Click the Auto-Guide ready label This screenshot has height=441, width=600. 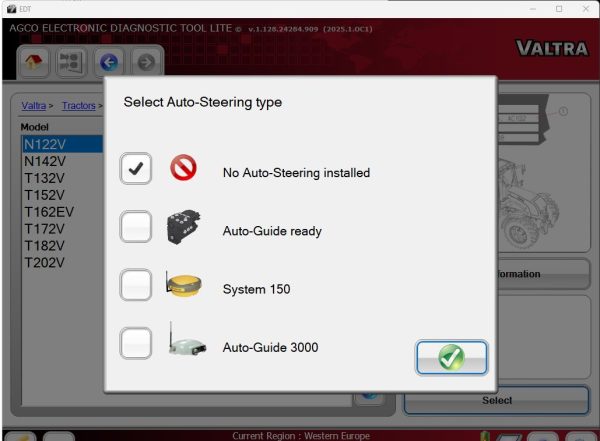[272, 231]
